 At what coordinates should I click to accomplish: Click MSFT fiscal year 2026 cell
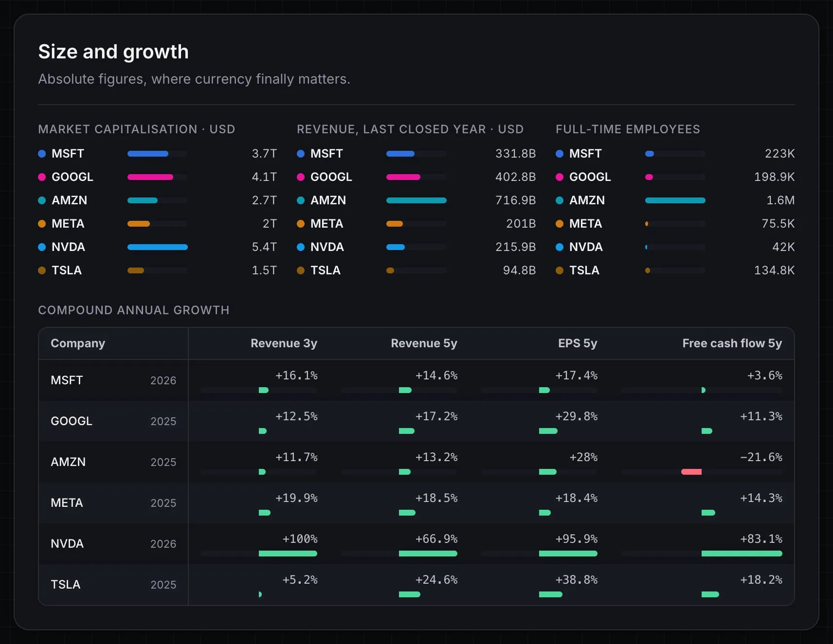coord(163,380)
